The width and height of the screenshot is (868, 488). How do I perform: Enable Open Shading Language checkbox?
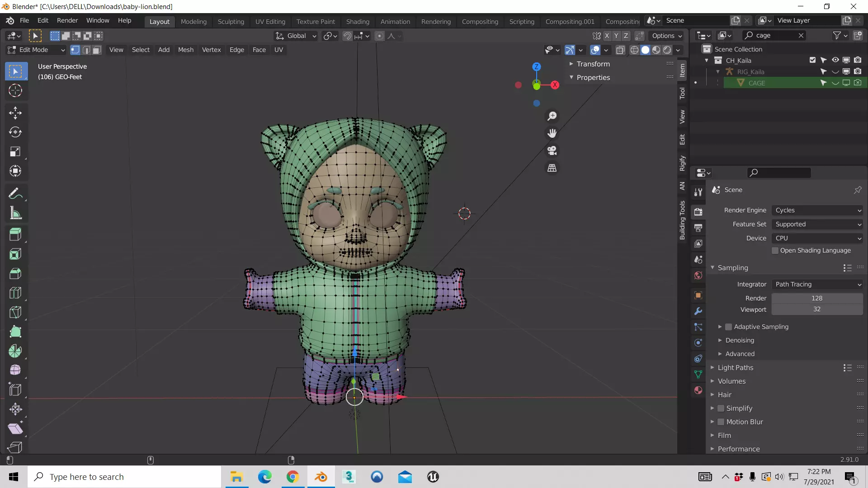coord(775,250)
